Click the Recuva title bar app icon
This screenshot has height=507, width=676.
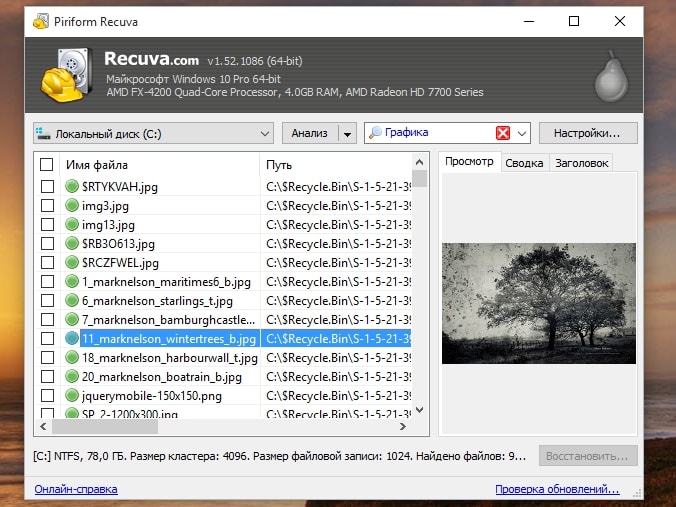[41, 21]
